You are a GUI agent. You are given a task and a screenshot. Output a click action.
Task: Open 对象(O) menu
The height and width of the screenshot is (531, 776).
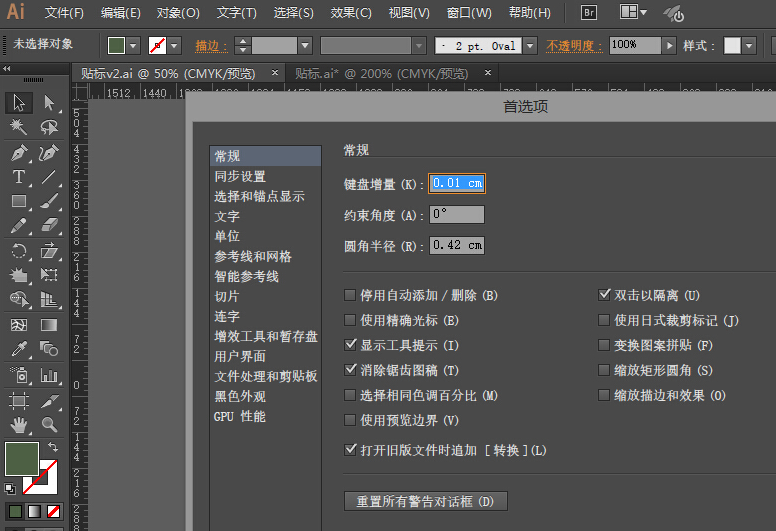(178, 13)
